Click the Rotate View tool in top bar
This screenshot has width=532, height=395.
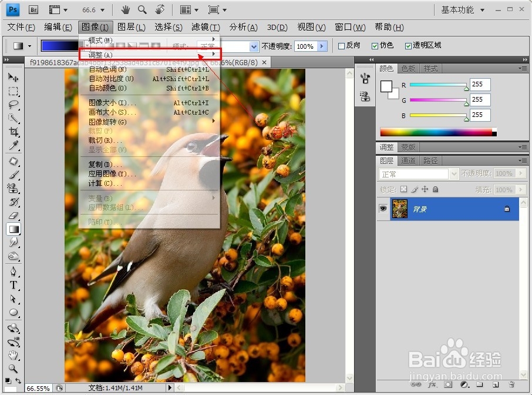coord(160,10)
